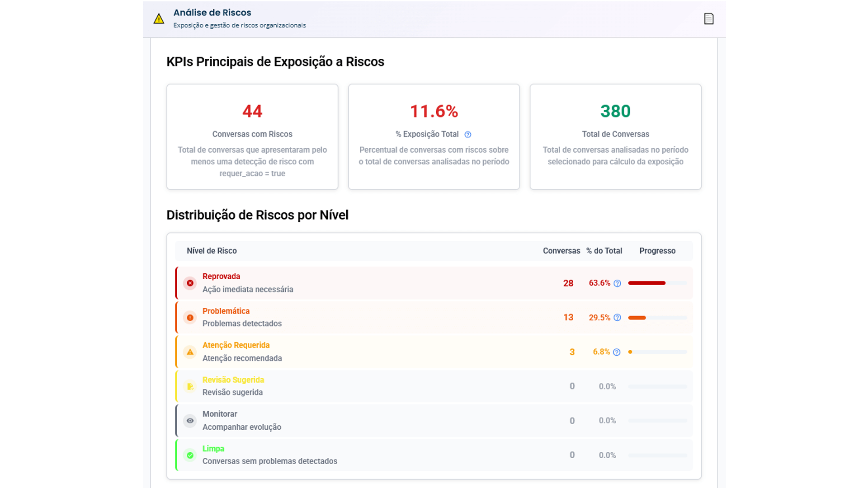
Task: Click the green Limpa checkmark icon
Action: [x=190, y=455]
